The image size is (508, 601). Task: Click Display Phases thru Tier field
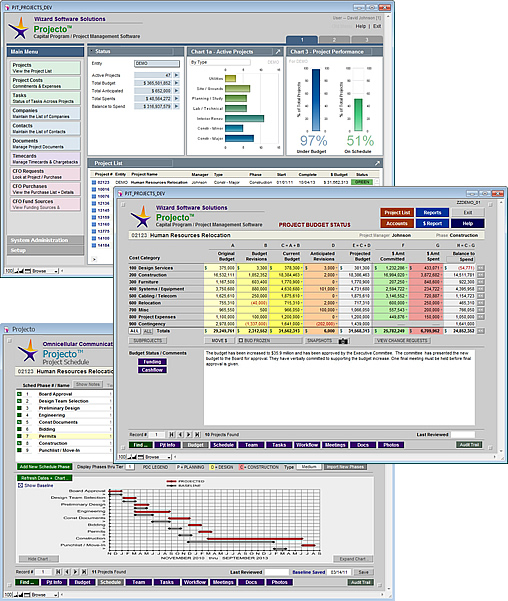[130, 467]
